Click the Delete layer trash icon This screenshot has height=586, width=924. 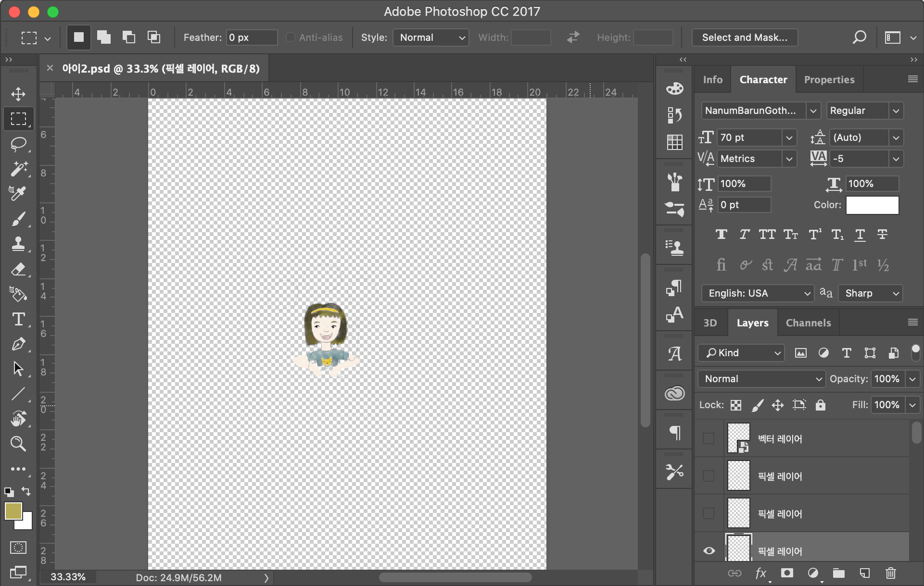890,573
